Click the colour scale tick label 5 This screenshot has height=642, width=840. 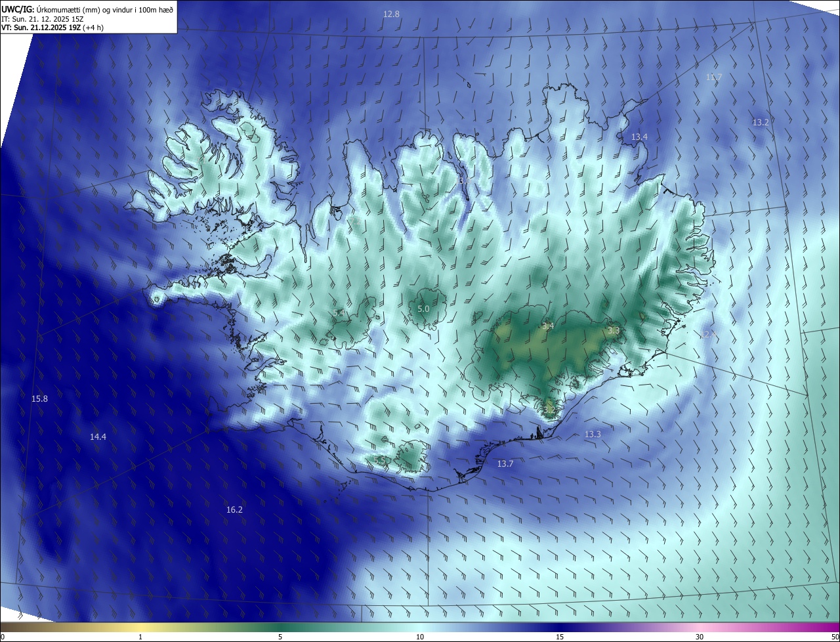(x=280, y=637)
